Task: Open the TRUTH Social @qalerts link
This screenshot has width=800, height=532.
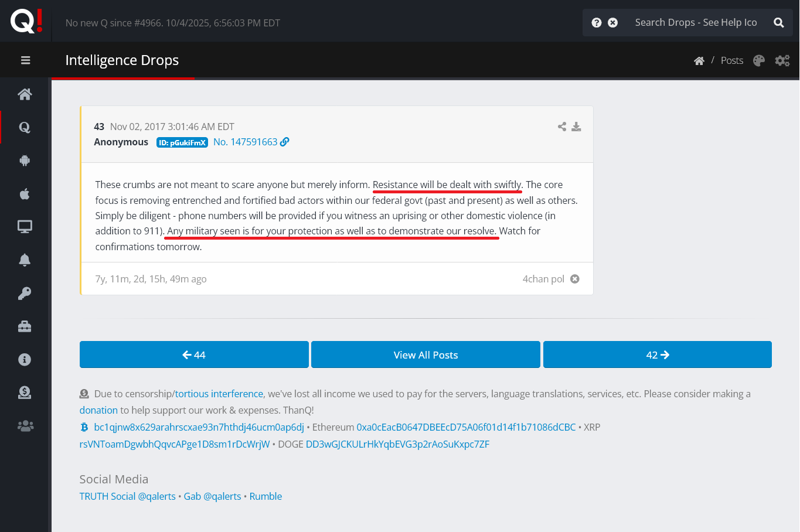Action: click(127, 496)
